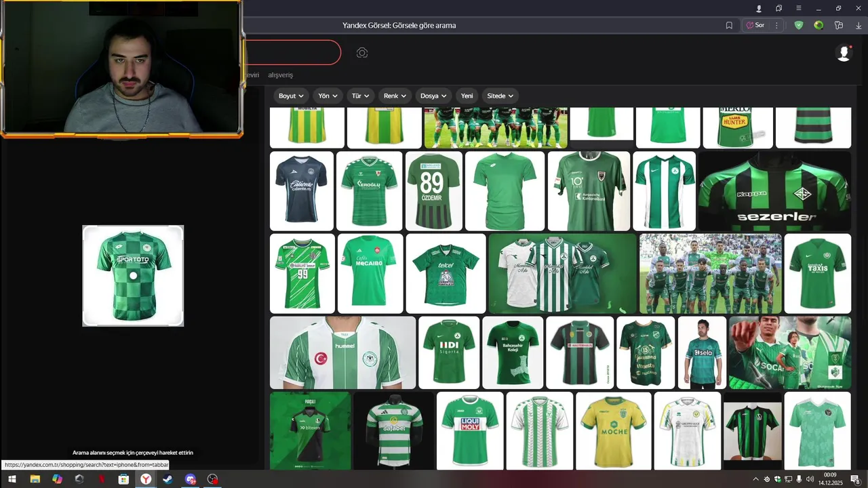Open the Mocaibo green jersey thumbnail
Screen dimensions: 868x488
370,274
